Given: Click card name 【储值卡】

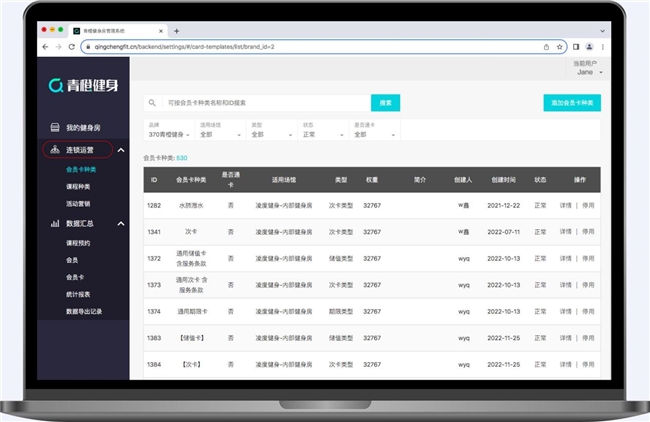Looking at the screenshot, I should coord(192,338).
